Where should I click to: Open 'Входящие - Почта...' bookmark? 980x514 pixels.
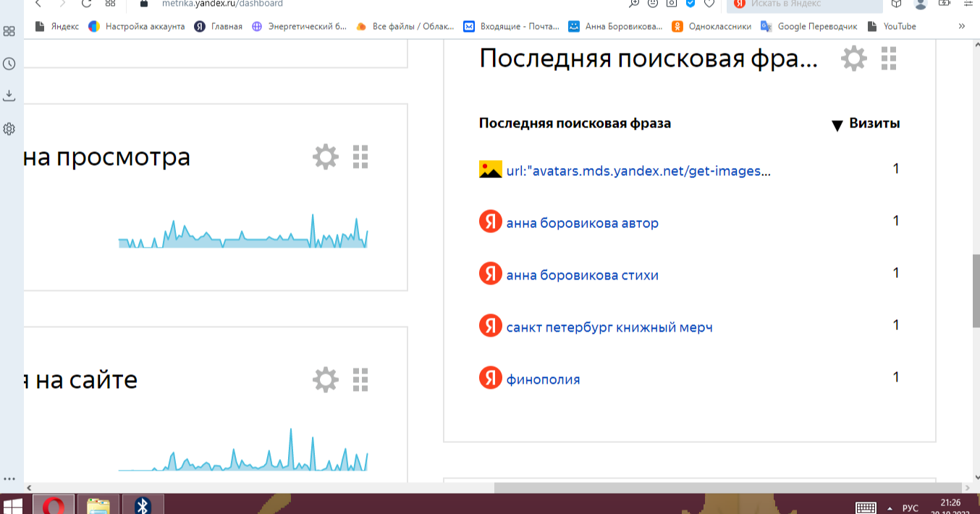click(x=511, y=27)
